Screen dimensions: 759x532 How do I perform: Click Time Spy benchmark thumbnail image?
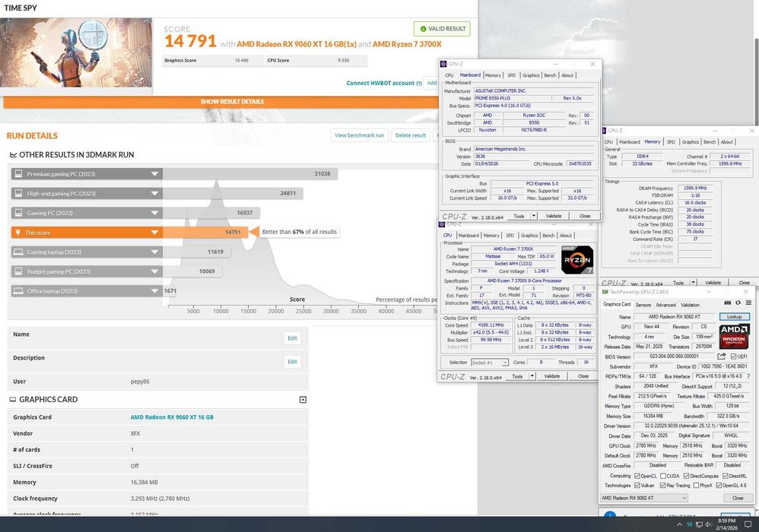(76, 52)
